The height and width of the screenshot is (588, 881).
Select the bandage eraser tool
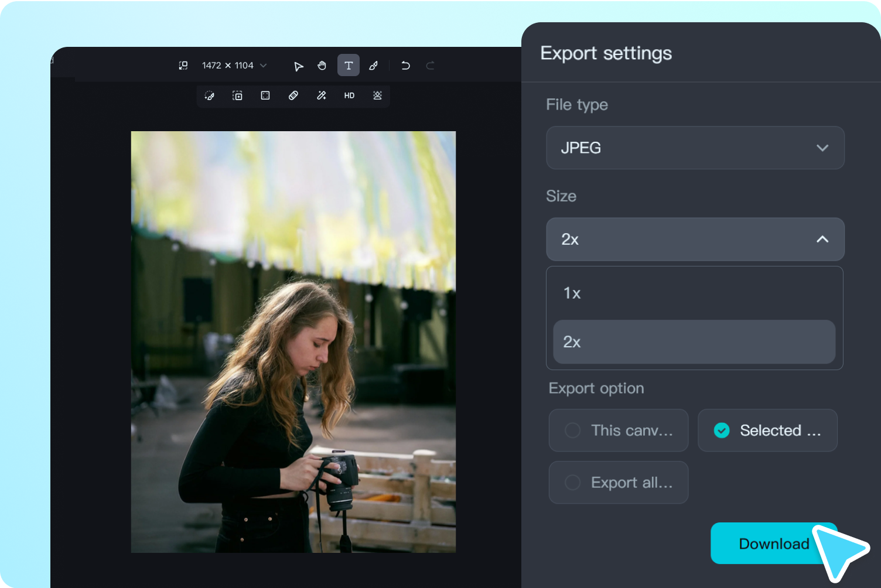[293, 95]
